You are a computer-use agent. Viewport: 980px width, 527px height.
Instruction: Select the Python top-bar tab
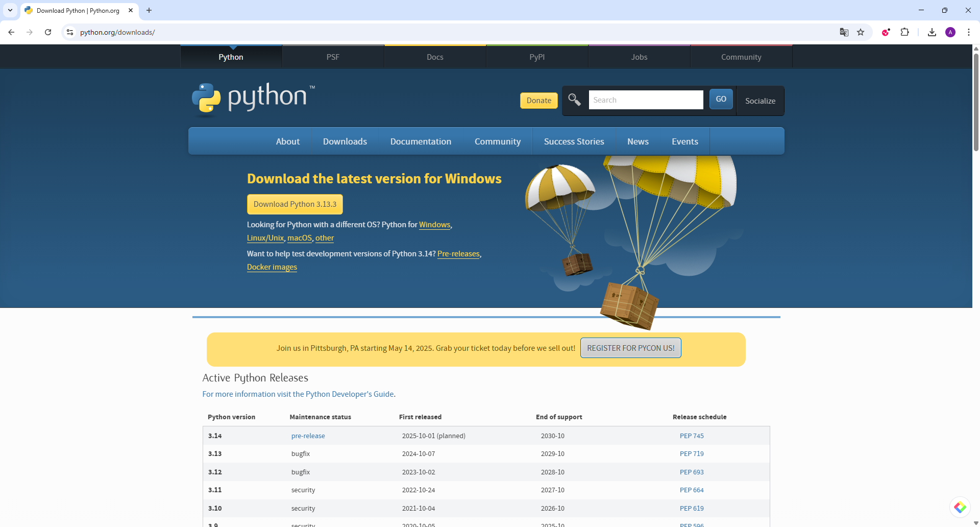[231, 57]
